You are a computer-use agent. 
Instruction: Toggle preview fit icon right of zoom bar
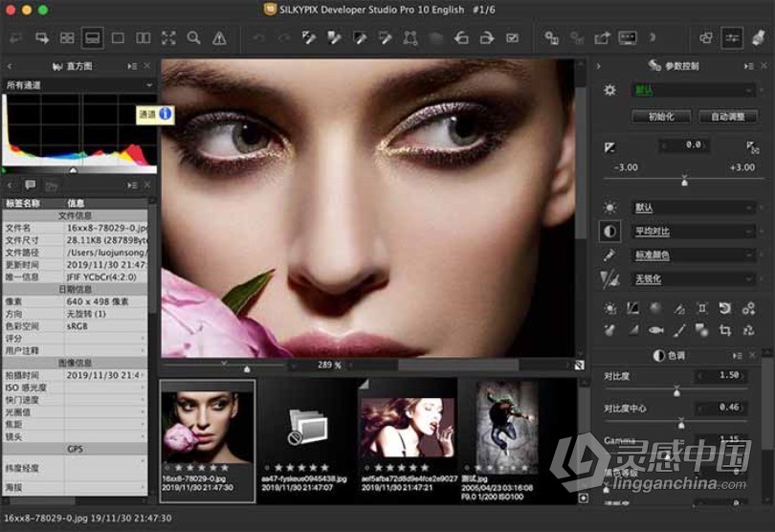[579, 366]
